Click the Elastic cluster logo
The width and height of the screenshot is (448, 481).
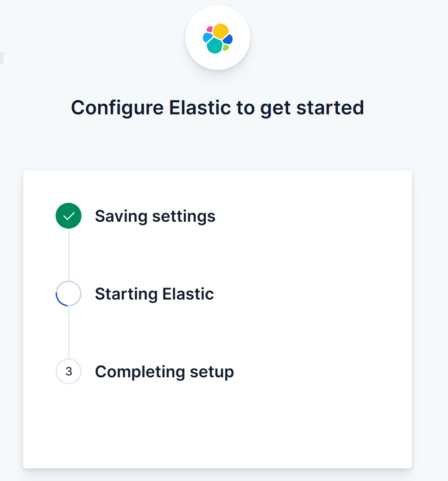point(218,38)
